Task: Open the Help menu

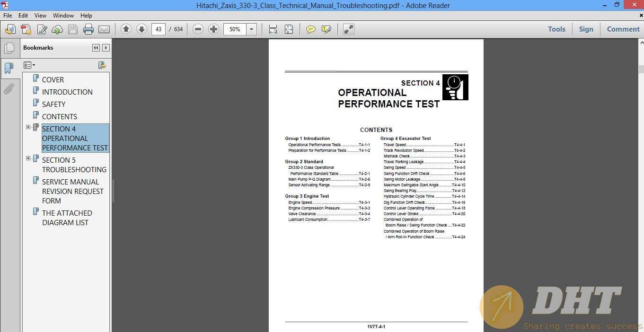Action: coord(86,16)
